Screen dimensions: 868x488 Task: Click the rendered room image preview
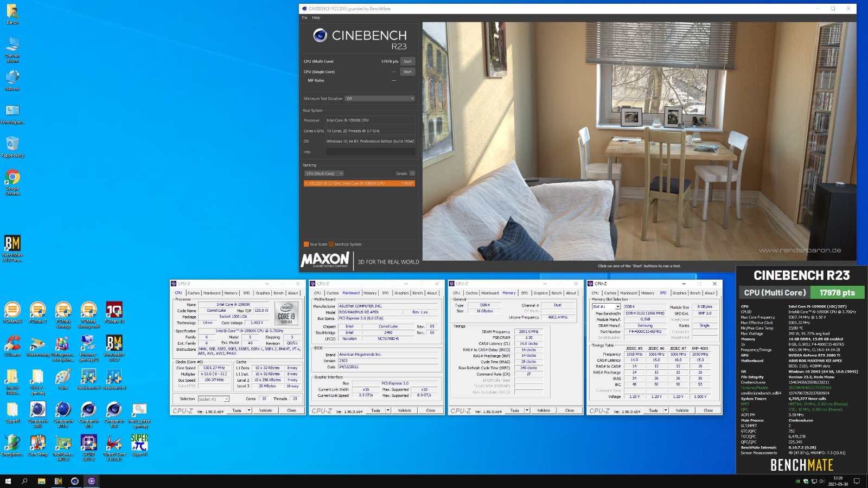coord(639,141)
